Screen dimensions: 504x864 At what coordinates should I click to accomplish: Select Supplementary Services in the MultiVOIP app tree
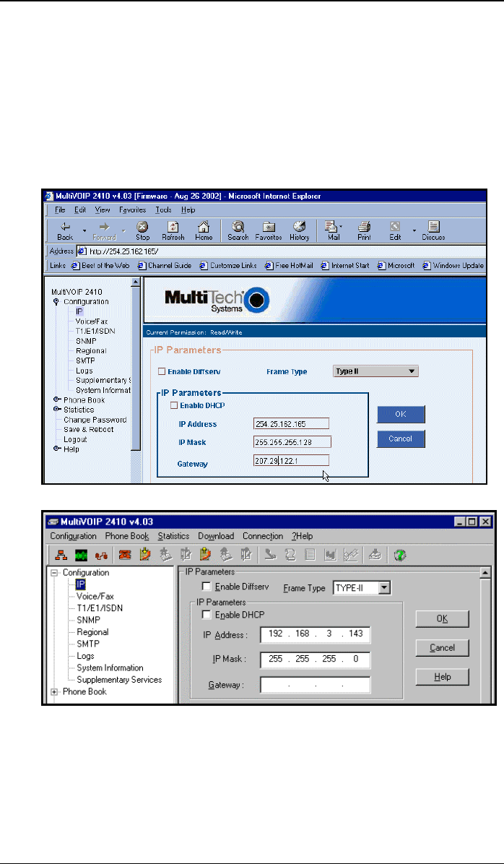point(119,680)
